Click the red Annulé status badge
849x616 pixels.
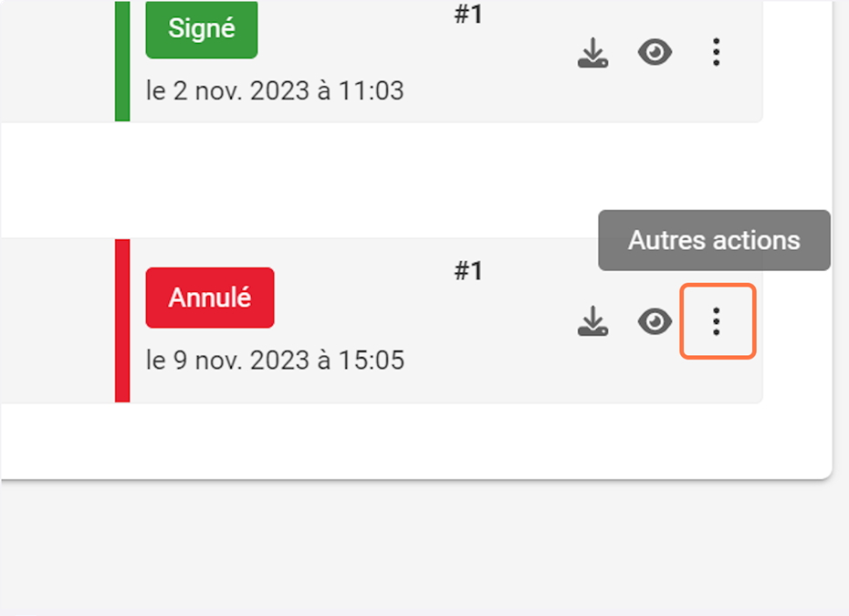(209, 298)
